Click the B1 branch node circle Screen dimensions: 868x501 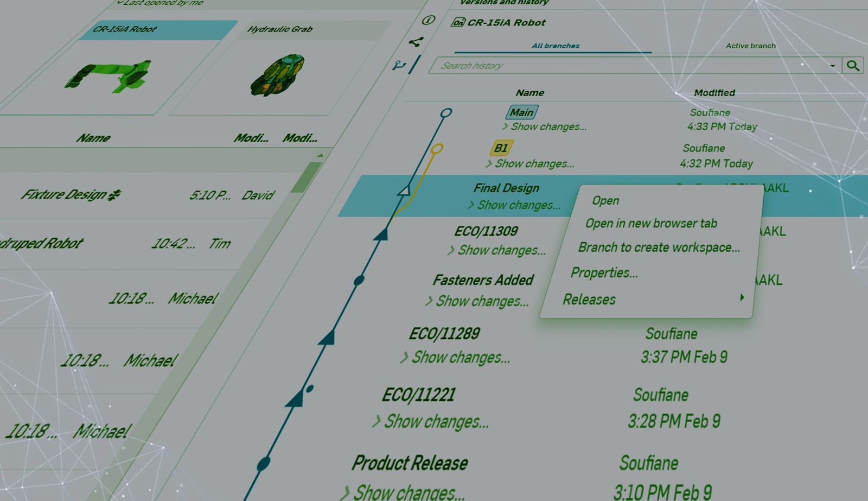coord(437,148)
